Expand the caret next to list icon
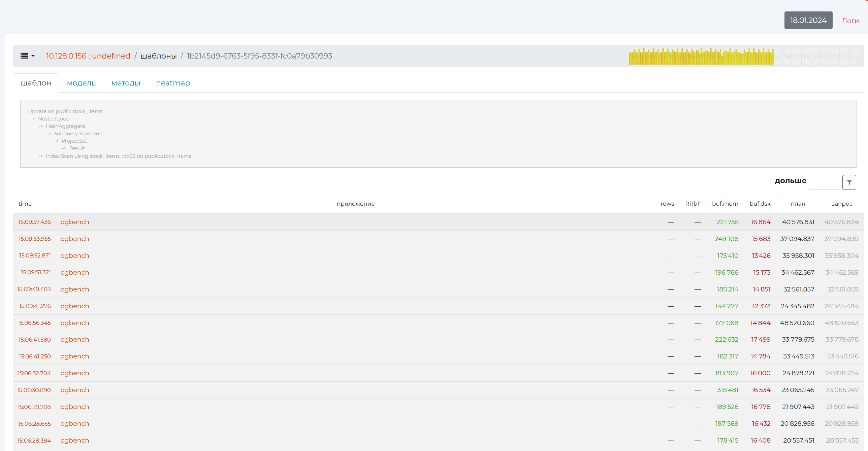This screenshot has width=868, height=451. [x=33, y=56]
